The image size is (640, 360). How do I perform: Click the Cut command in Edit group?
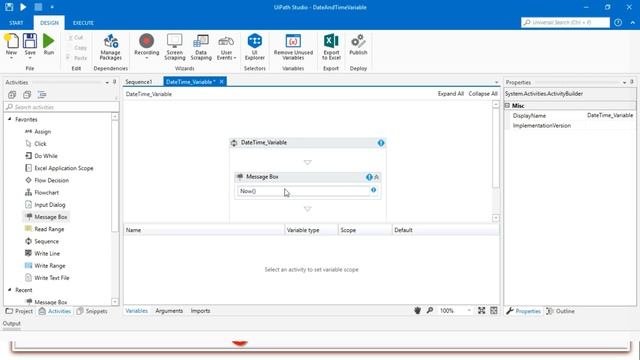pos(76,38)
